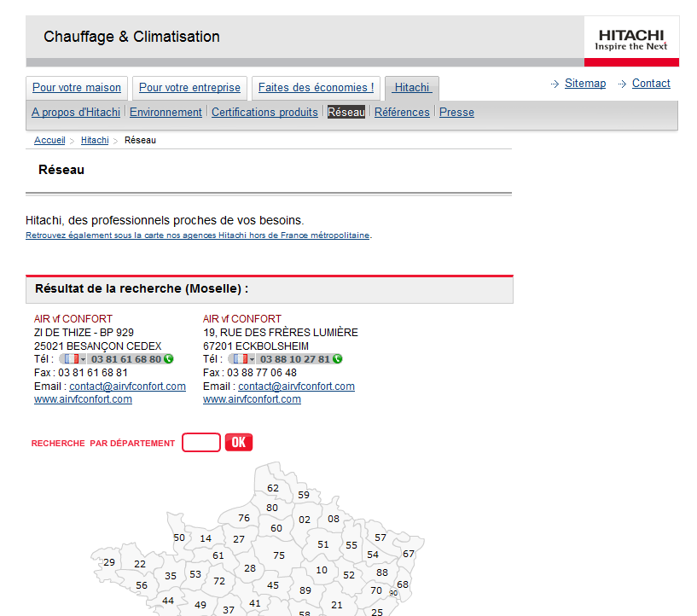This screenshot has height=616, width=697.
Task: Select department 35 on the map
Action: pyautogui.click(x=171, y=576)
